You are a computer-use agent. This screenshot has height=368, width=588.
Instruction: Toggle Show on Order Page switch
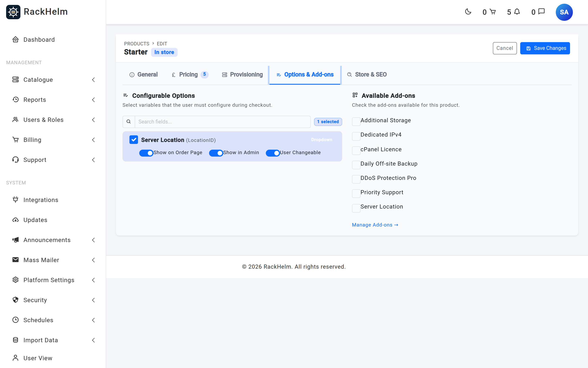[146, 153]
